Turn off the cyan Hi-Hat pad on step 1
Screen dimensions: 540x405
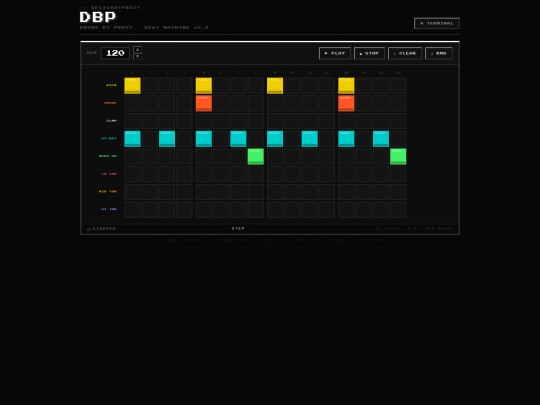click(133, 139)
